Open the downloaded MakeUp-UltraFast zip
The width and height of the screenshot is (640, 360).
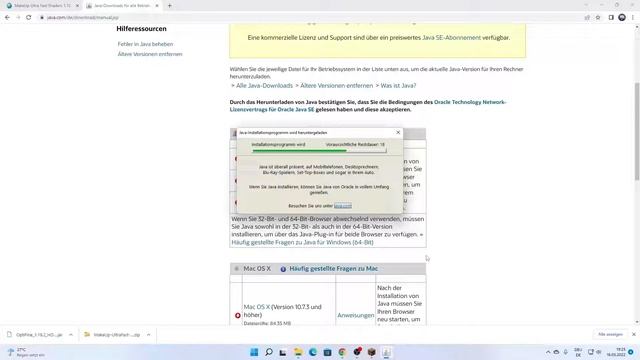pyautogui.click(x=112, y=335)
